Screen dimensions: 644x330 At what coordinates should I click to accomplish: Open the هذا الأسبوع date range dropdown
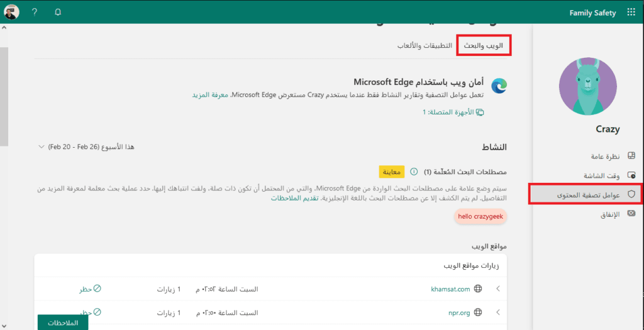[x=86, y=146]
